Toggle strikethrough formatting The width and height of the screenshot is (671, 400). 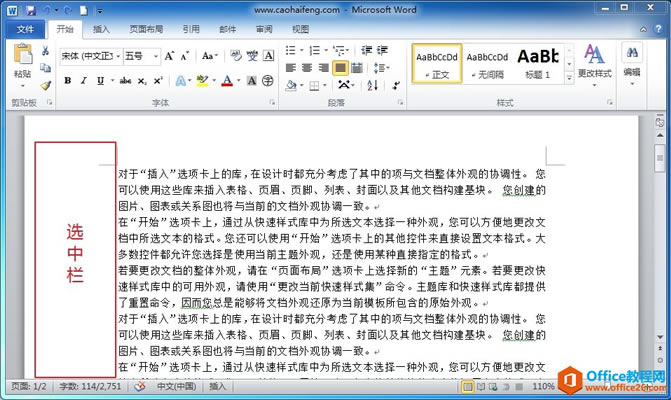point(125,80)
